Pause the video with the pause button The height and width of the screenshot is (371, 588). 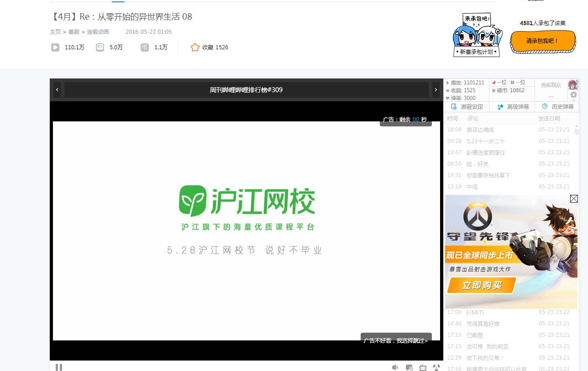tap(59, 367)
